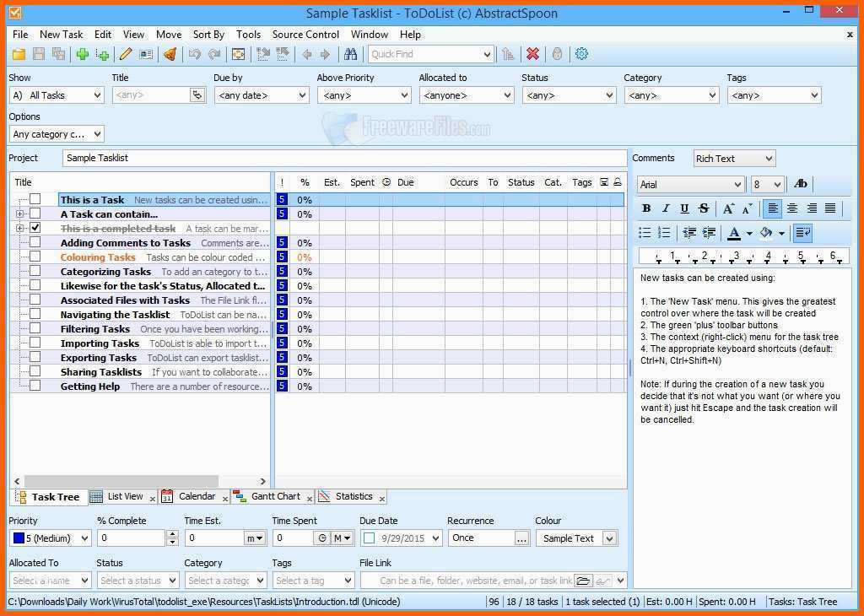Toggle Underline in comments toolbar
The image size is (864, 616).
point(684,208)
